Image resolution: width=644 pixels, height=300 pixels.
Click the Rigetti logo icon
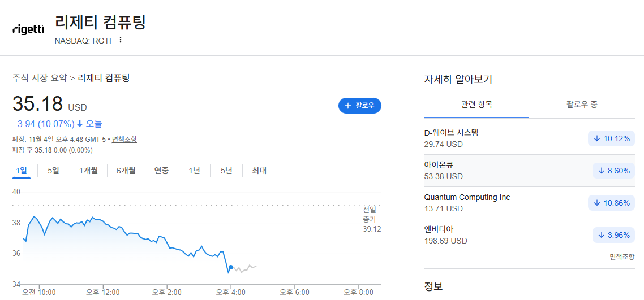coord(28,29)
